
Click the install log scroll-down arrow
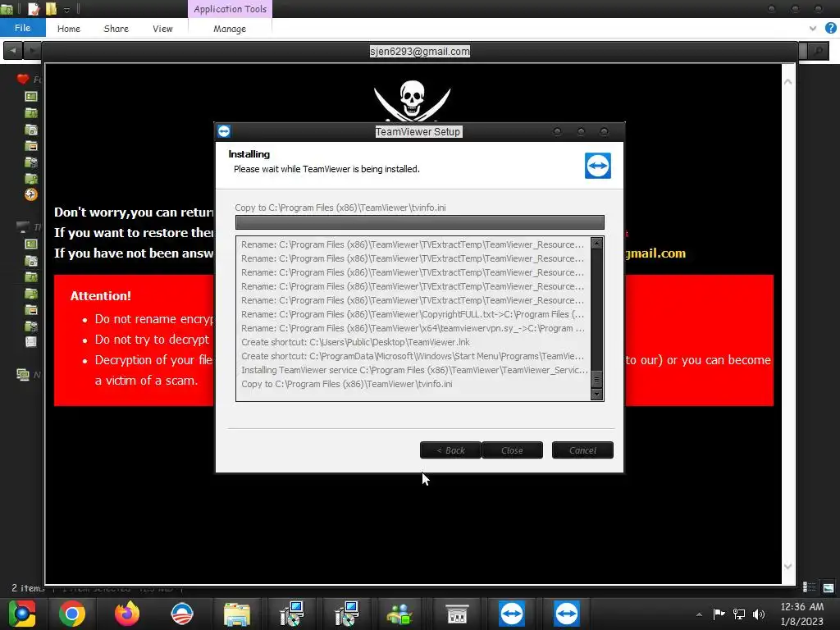point(597,395)
